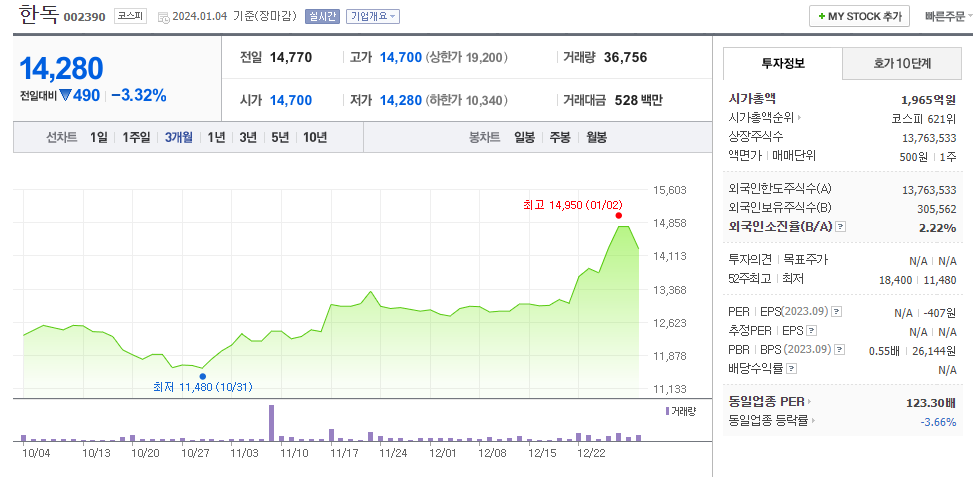
Task: Click the 한독 stock name heading
Action: (38, 15)
